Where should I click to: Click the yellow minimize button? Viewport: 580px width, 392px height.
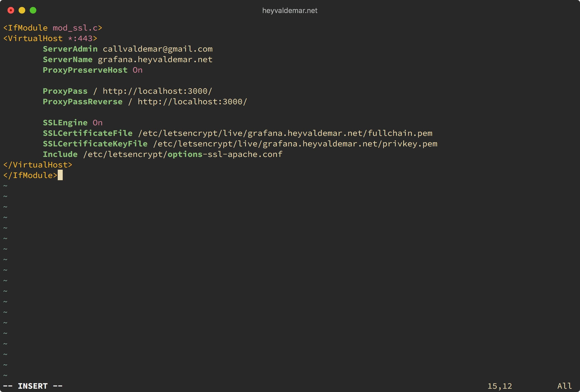point(22,10)
